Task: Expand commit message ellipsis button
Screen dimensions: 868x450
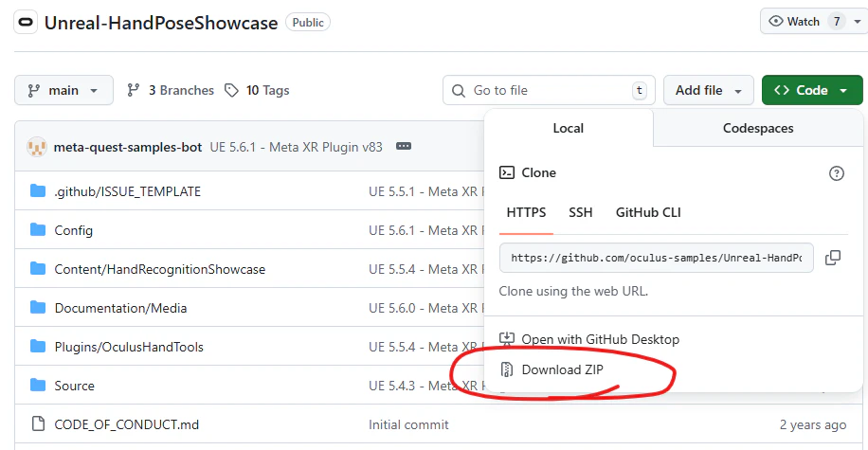Action: pos(404,146)
